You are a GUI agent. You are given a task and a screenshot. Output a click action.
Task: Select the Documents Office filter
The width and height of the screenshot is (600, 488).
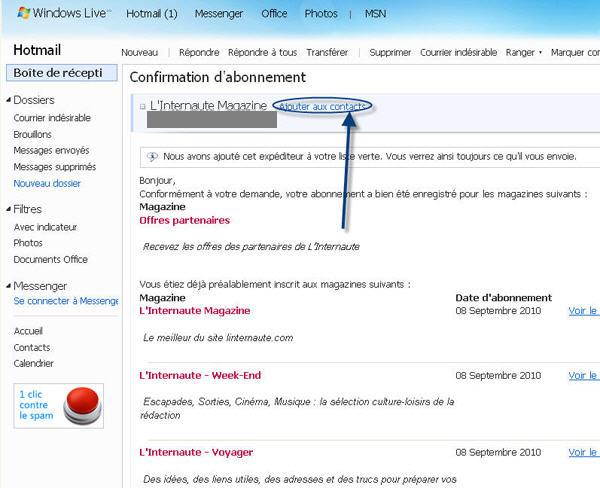[x=51, y=259]
